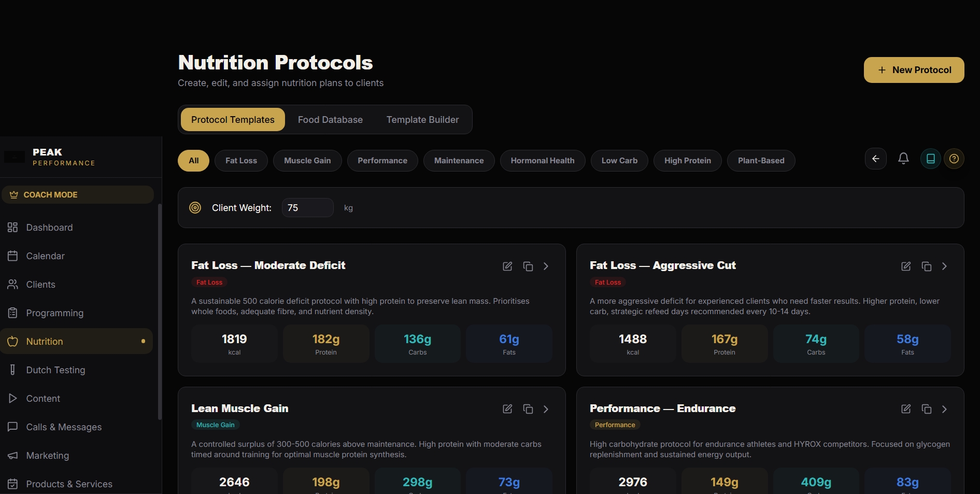Copy the Performance — Endurance protocol

[x=926, y=409]
